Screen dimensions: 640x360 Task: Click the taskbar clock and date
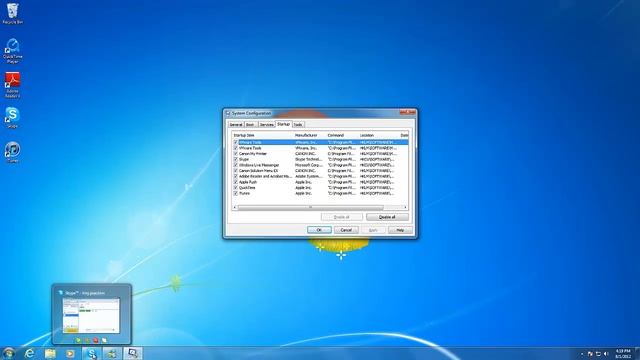pos(623,354)
